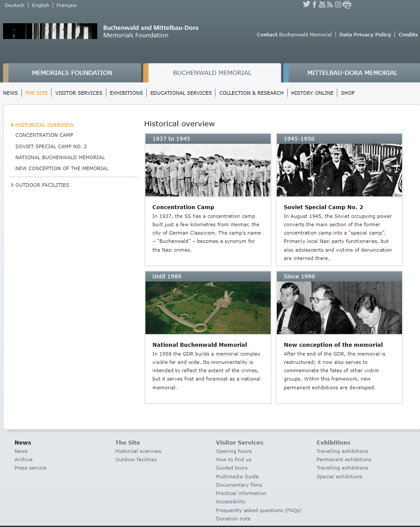Image resolution: width=420 pixels, height=527 pixels.
Task: Open the Shop menu item
Action: [348, 93]
